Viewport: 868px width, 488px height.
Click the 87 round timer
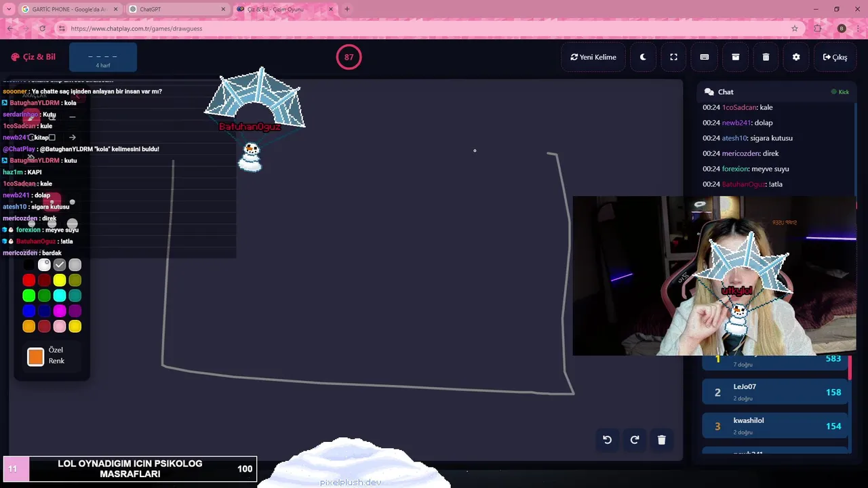coord(349,57)
